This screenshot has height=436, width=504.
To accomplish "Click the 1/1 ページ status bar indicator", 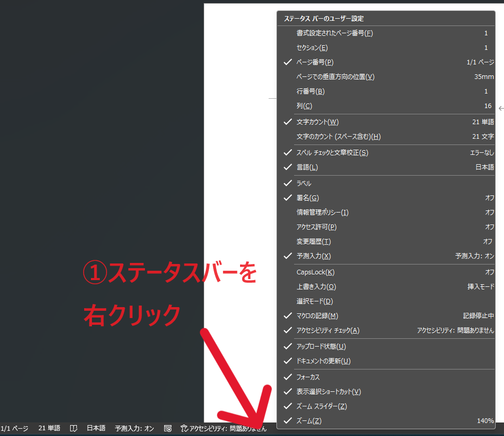I will coord(15,428).
